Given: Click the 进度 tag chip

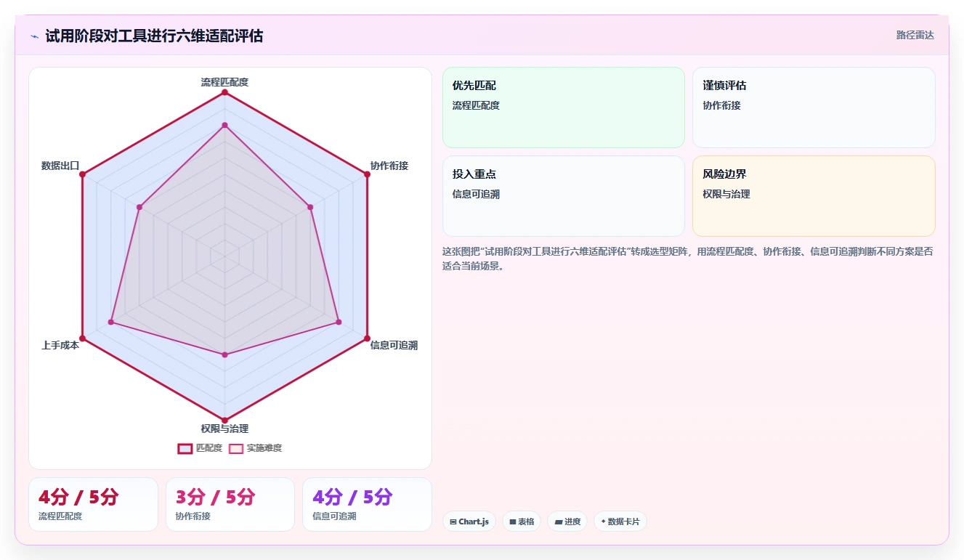Looking at the screenshot, I should pyautogui.click(x=567, y=522).
